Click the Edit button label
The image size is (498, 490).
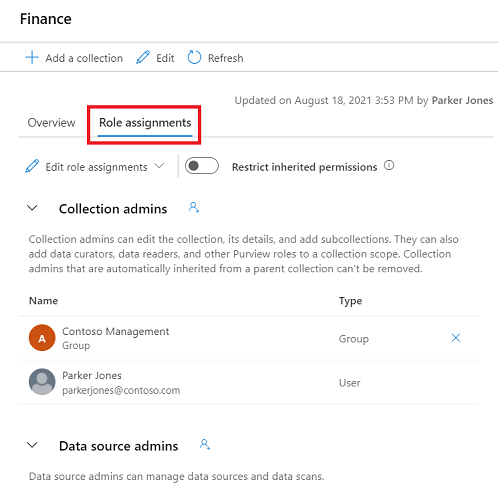pos(165,58)
